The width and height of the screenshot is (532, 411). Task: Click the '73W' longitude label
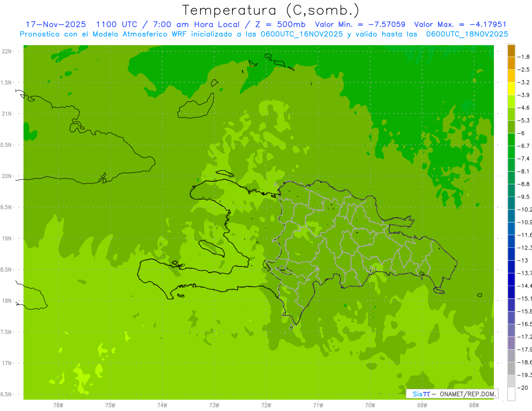pos(214,405)
